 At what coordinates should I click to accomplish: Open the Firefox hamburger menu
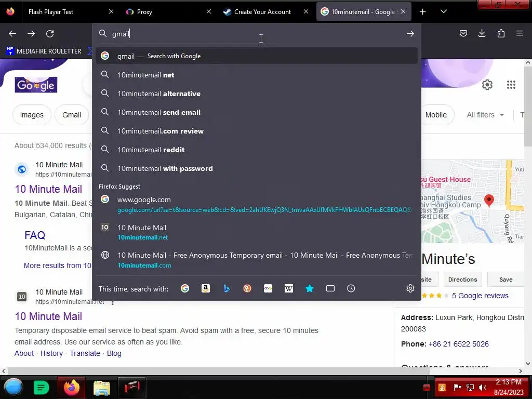click(520, 33)
